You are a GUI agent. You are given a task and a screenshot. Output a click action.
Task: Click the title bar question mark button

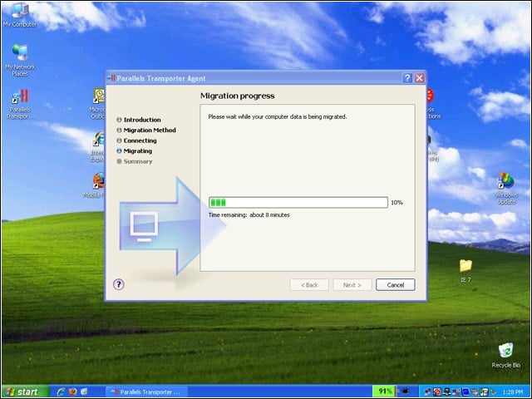(x=407, y=78)
